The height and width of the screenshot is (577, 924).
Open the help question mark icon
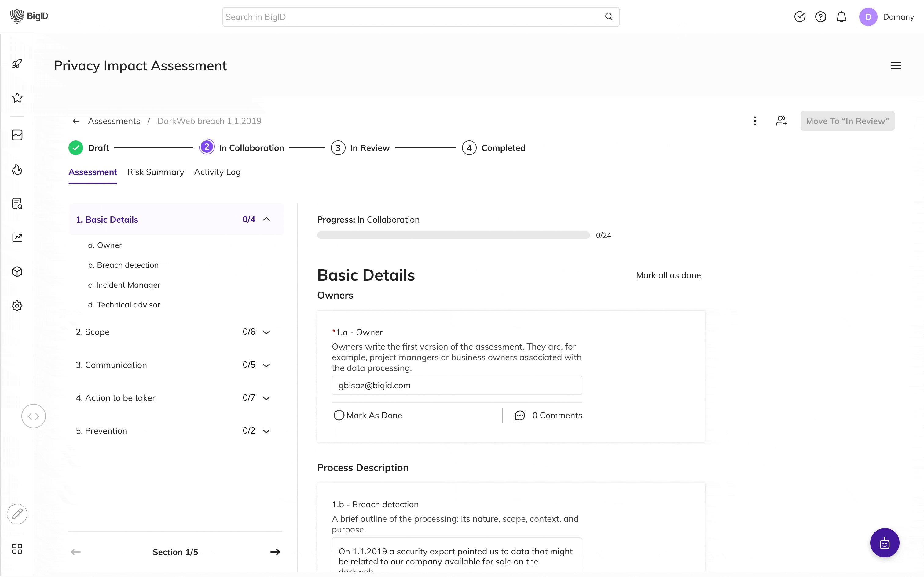click(x=820, y=17)
